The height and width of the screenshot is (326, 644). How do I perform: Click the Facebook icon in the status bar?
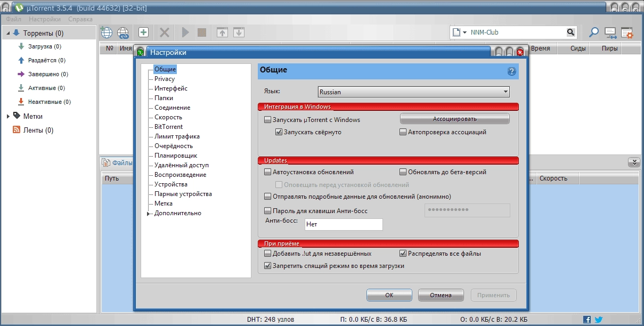click(586, 320)
